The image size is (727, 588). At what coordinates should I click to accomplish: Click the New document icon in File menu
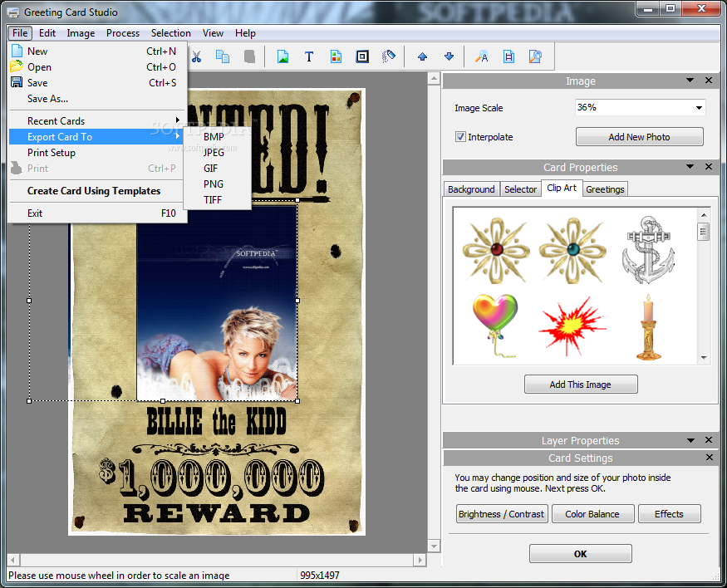click(x=17, y=51)
